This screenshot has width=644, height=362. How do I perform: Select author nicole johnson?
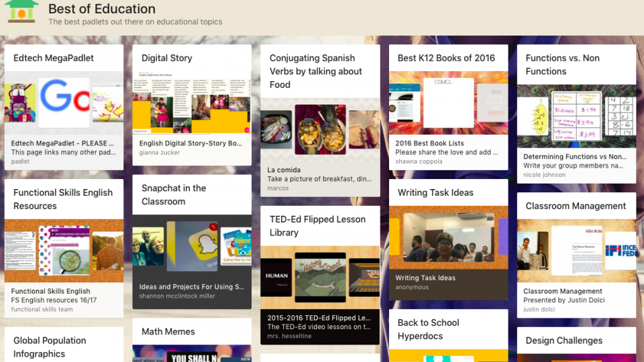pyautogui.click(x=544, y=174)
